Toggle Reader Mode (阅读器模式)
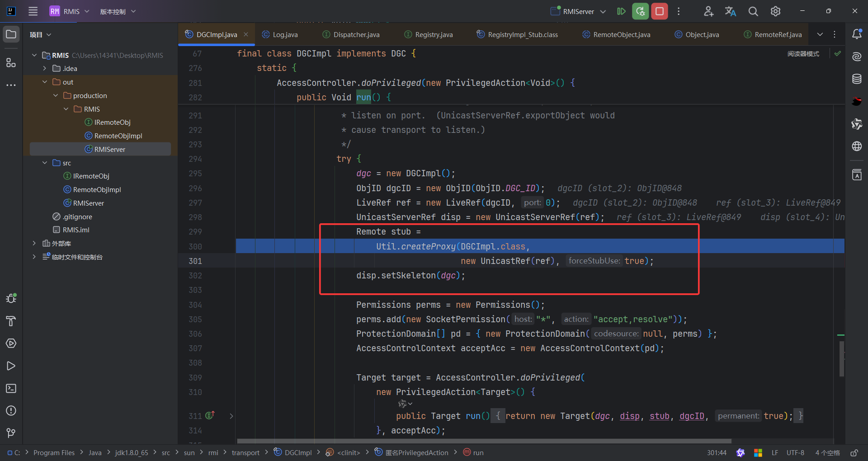 (x=803, y=54)
